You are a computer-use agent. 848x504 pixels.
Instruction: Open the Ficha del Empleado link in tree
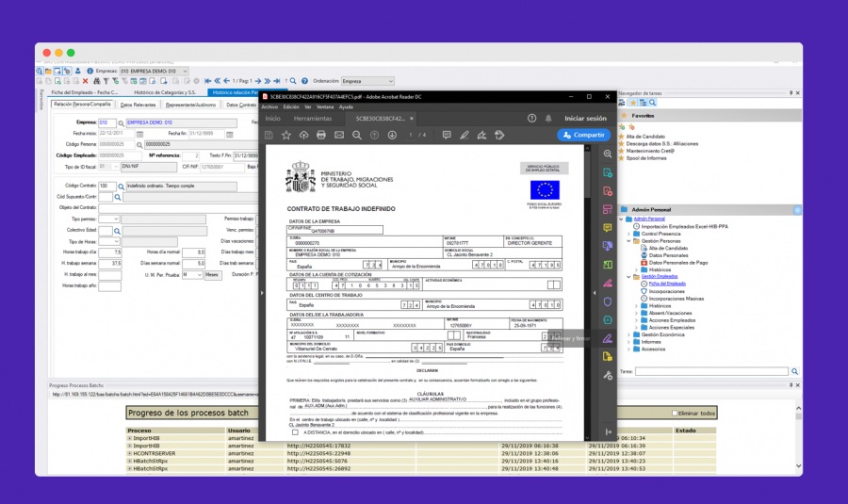click(667, 284)
